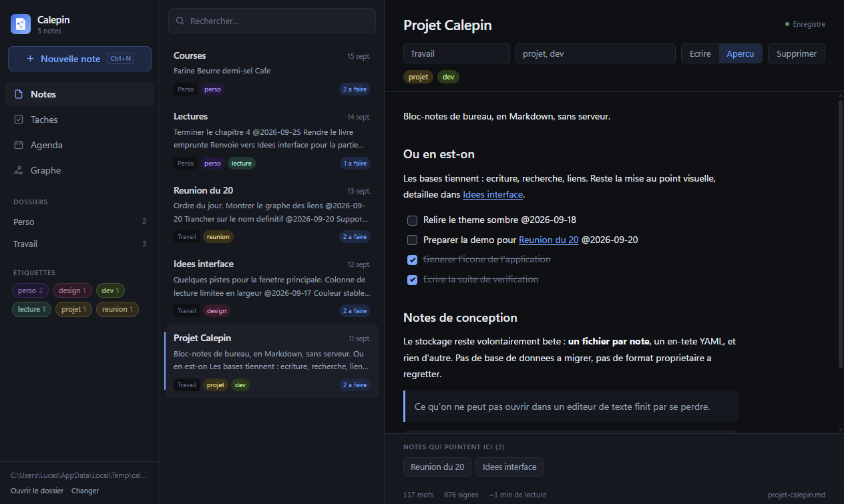Open backlink Idees interface

pyautogui.click(x=509, y=467)
